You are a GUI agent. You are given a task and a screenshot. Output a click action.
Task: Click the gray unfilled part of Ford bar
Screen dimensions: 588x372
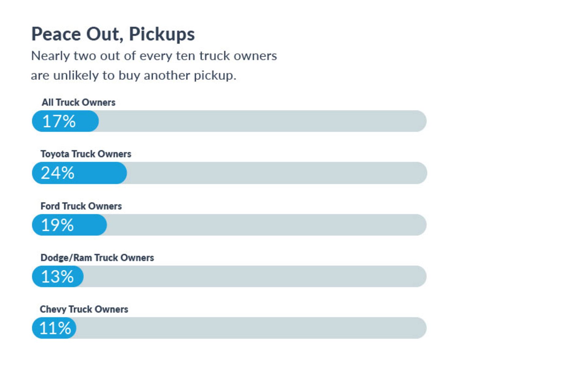click(266, 225)
